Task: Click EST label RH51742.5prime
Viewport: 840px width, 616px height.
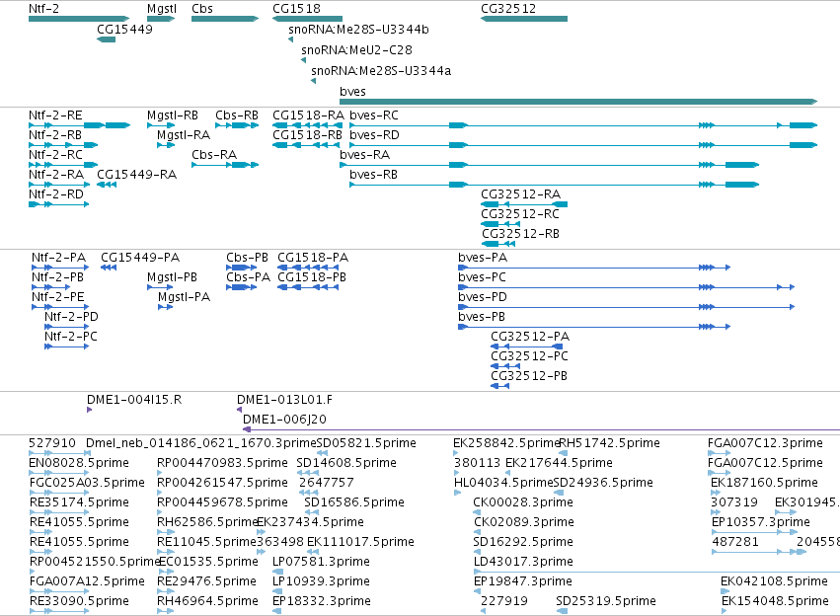Action: pyautogui.click(x=610, y=443)
